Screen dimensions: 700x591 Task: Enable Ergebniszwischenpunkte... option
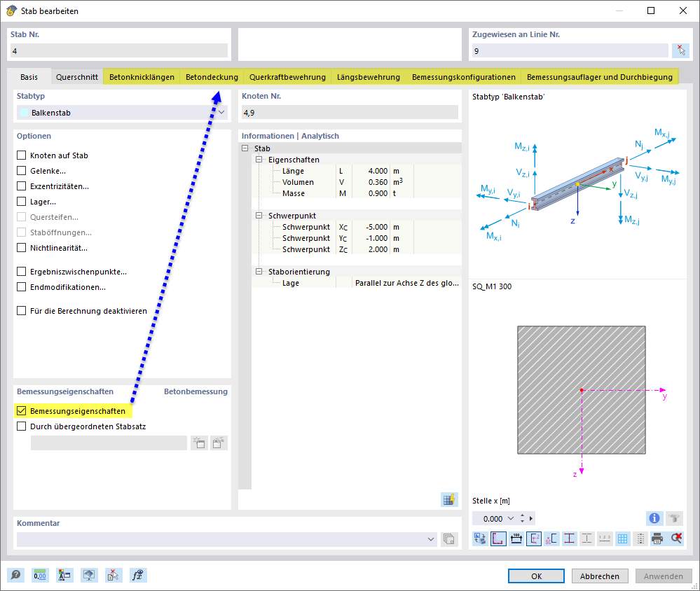(22, 272)
